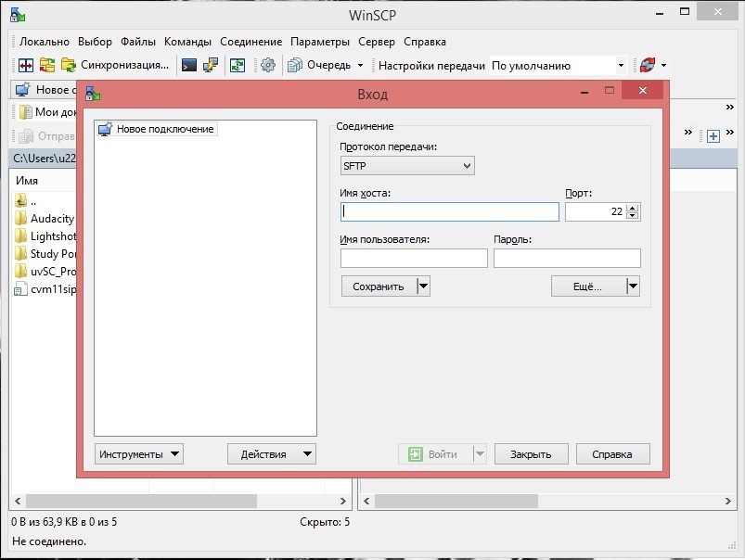Click the Ещё... advanced button
Viewport: 745px width, 560px height.
[x=588, y=286]
